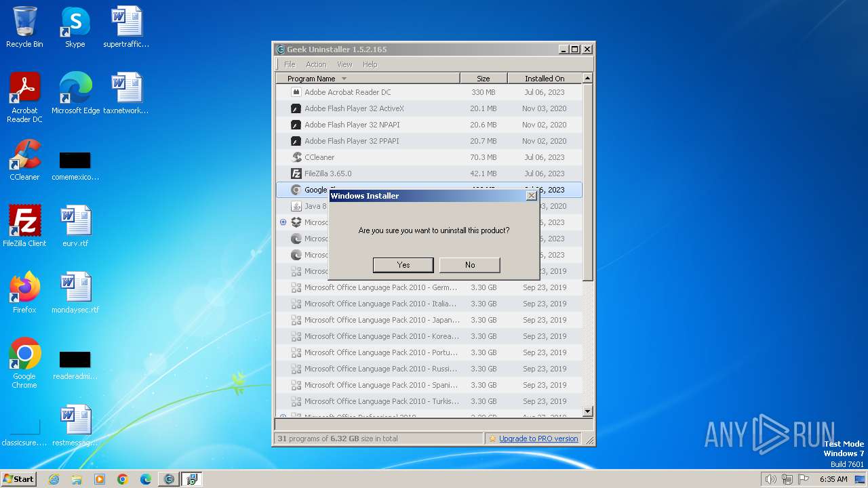Viewport: 868px width, 488px height.
Task: Select Office Language Pack 2010 Korean row
Action: click(429, 336)
